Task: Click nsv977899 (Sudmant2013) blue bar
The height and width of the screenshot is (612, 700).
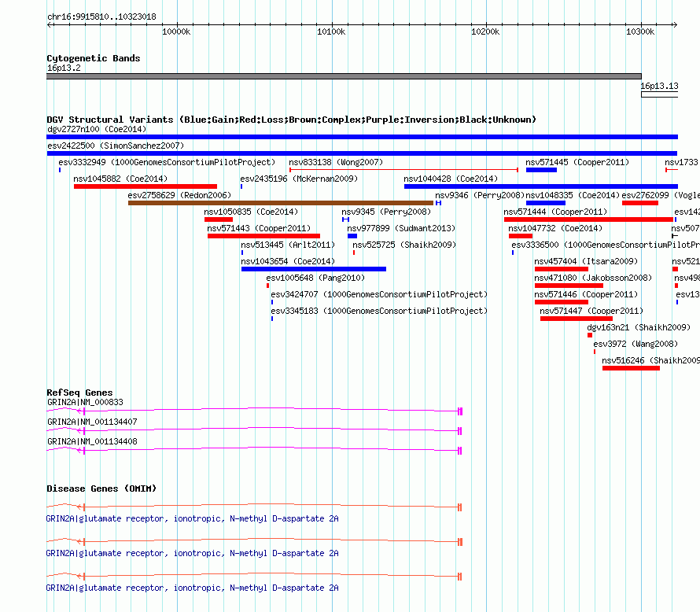Action: tap(352, 236)
